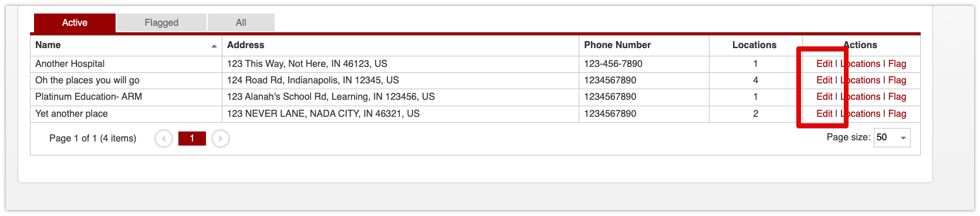Select the Active tab
Image resolution: width=980 pixels, height=216 pixels.
[75, 22]
